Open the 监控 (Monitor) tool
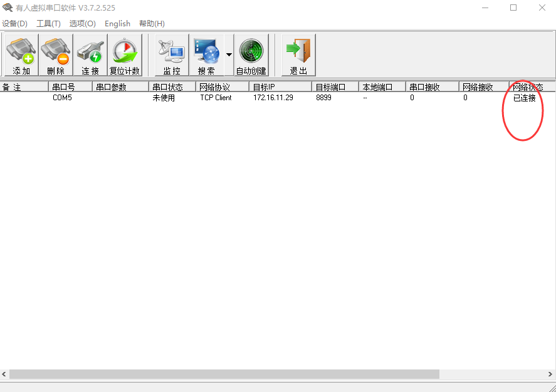This screenshot has height=392, width=556. click(172, 55)
